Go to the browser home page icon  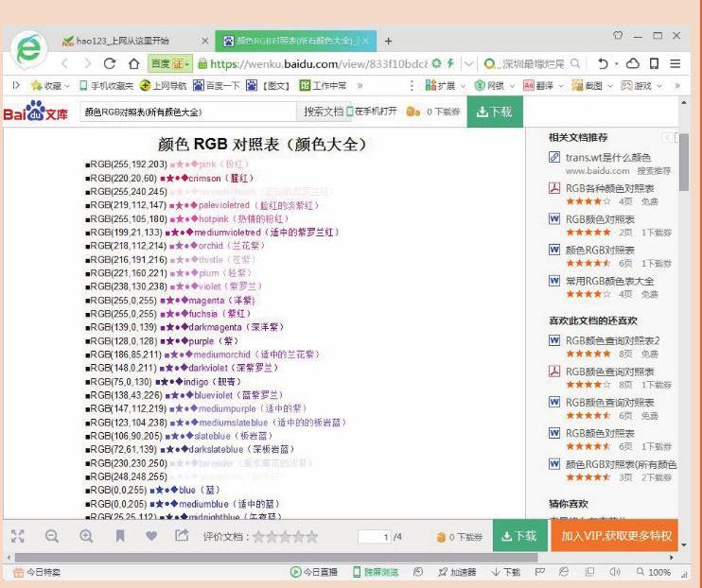(x=133, y=63)
